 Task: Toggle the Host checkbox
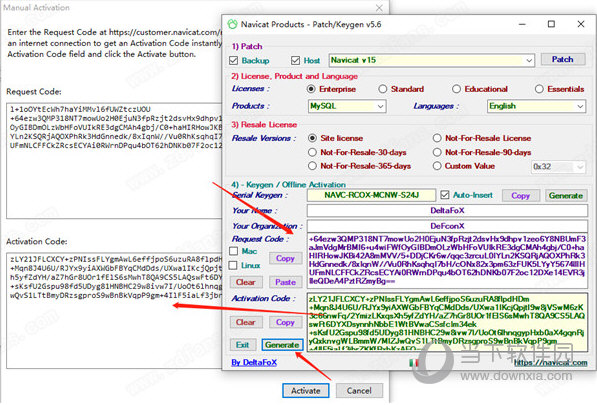(x=295, y=61)
